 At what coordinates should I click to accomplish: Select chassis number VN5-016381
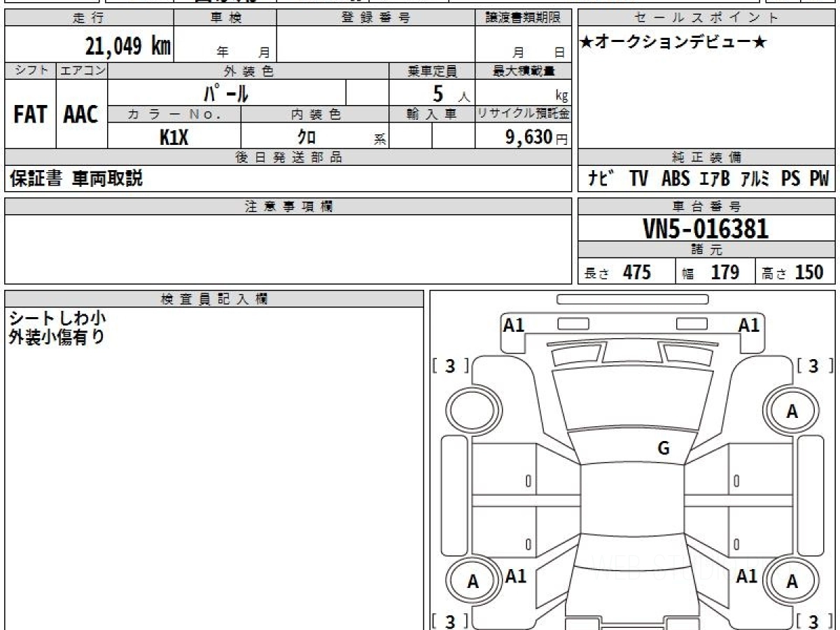pyautogui.click(x=706, y=228)
